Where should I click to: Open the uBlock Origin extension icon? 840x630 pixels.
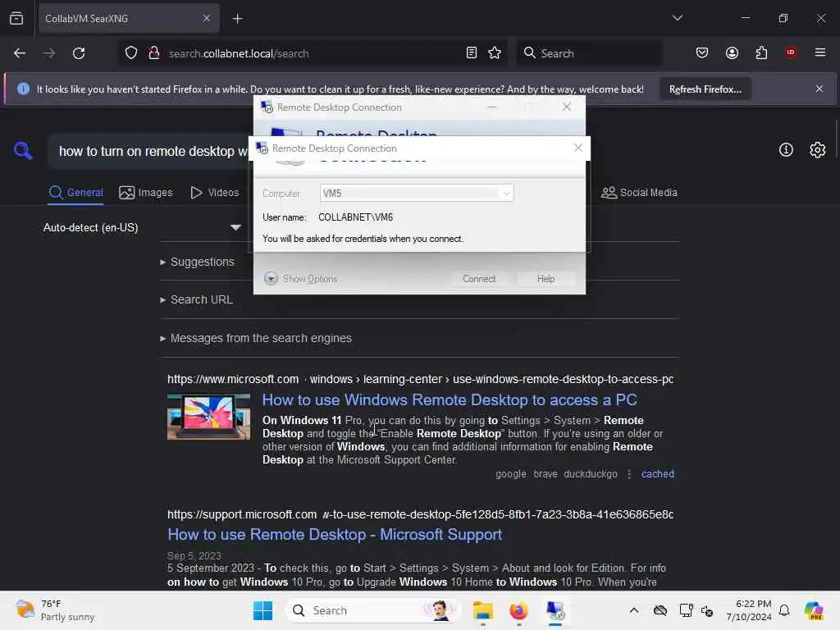point(791,52)
